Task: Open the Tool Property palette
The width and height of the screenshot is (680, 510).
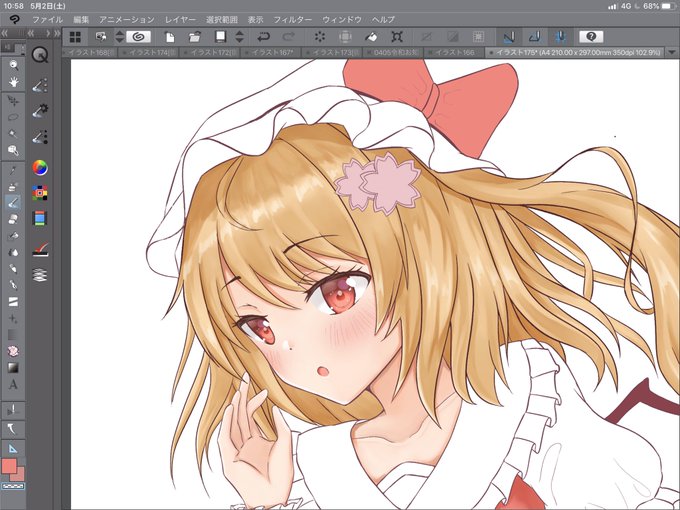Action: (x=40, y=111)
